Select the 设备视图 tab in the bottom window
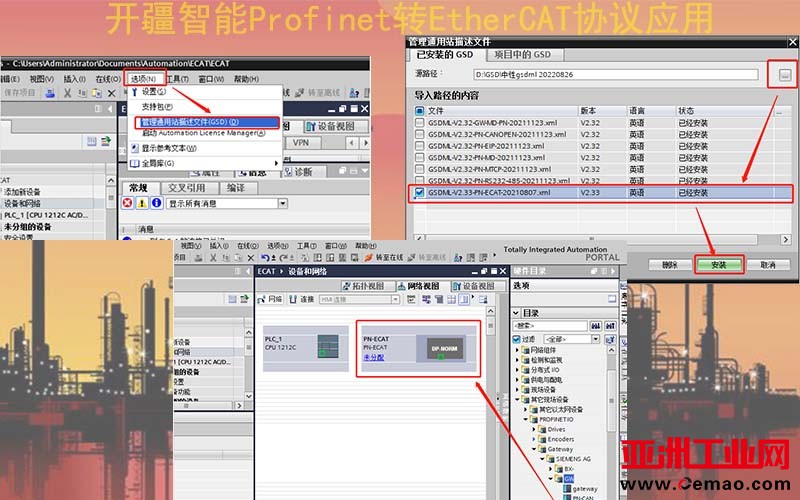The image size is (800, 500). [478, 286]
